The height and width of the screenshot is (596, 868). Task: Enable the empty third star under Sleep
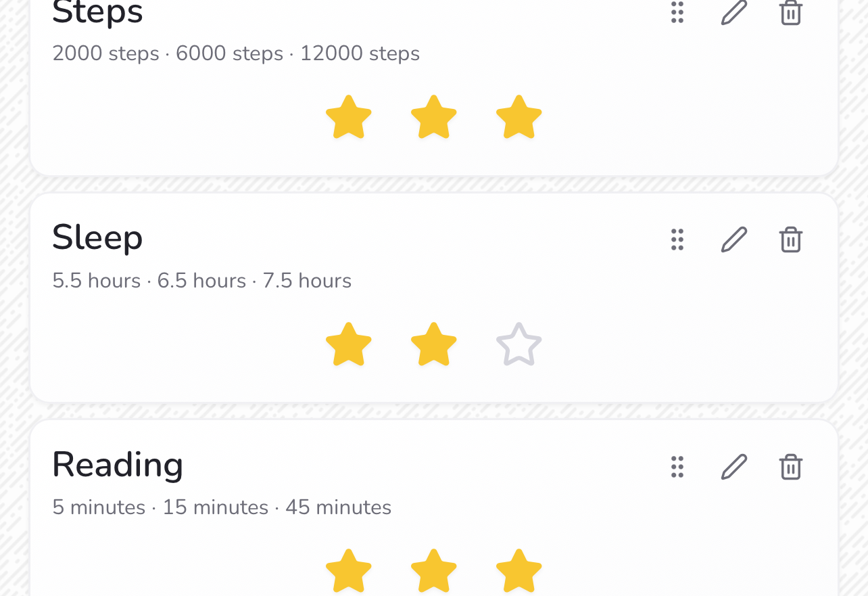click(519, 344)
